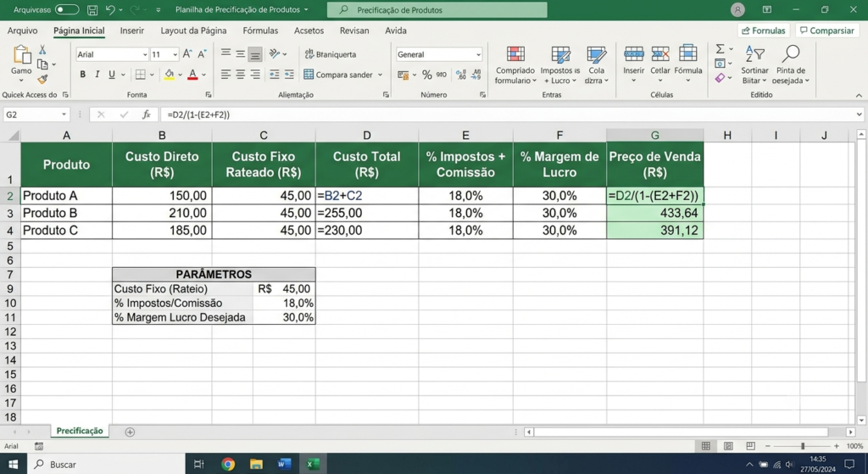Click the Decrease Font Size icon
The height and width of the screenshot is (474, 868).
[202, 53]
